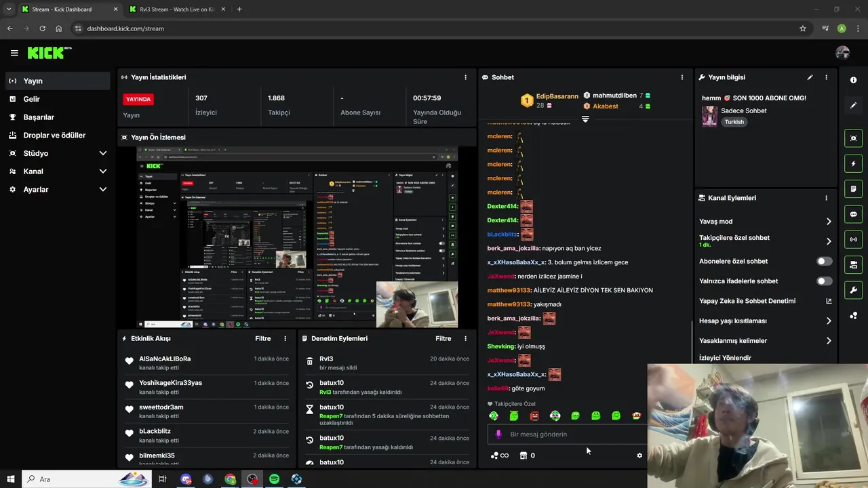Click the purple microphone icon in chat input
The height and width of the screenshot is (488, 868).
click(x=498, y=434)
